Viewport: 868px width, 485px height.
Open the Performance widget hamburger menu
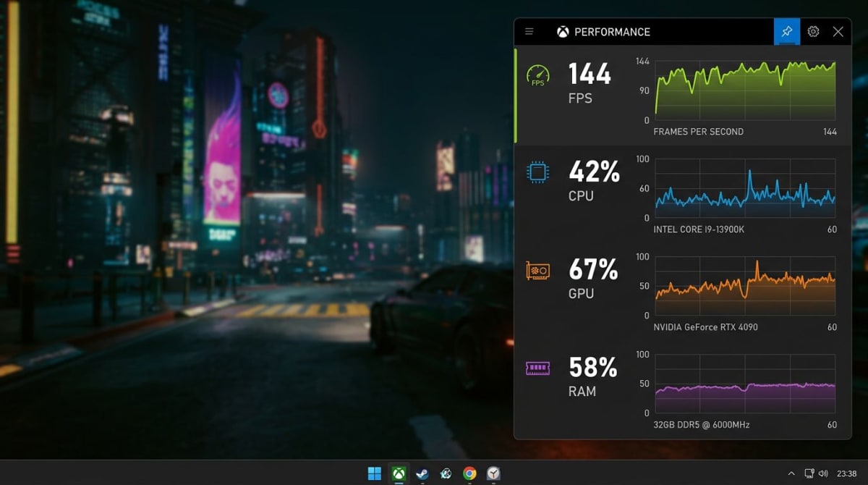(529, 32)
